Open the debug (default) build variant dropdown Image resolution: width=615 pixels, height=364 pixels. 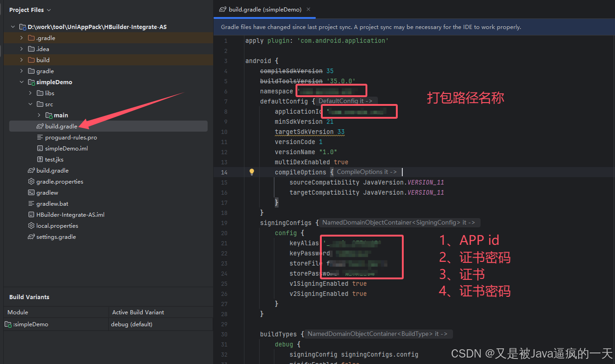coord(161,324)
